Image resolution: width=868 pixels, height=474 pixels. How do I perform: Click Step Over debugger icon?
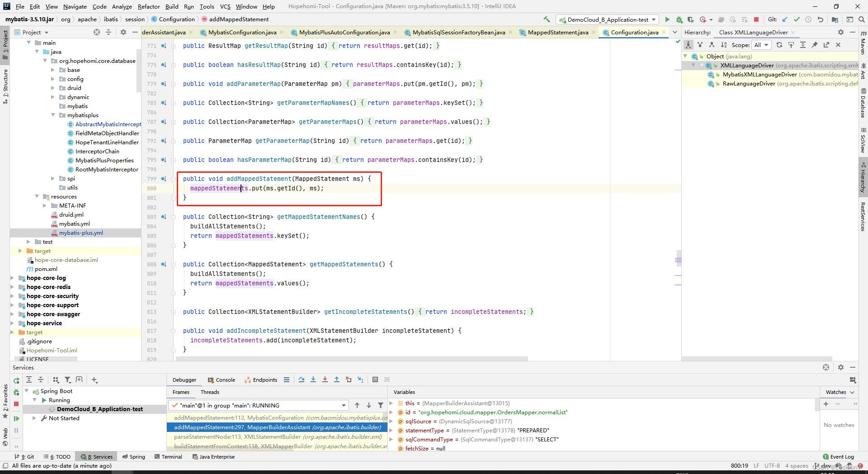click(x=302, y=380)
